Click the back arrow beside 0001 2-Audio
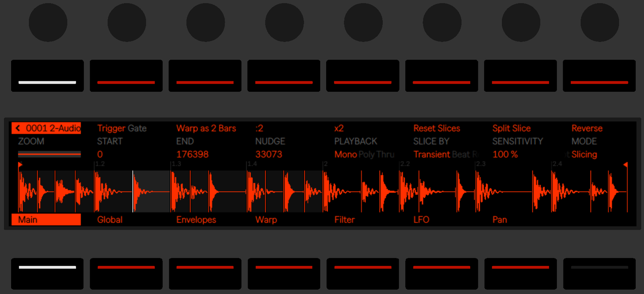The image size is (644, 294). click(x=18, y=128)
